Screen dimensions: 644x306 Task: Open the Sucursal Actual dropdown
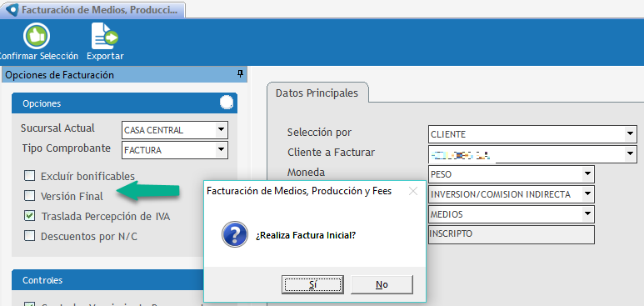pyautogui.click(x=222, y=130)
